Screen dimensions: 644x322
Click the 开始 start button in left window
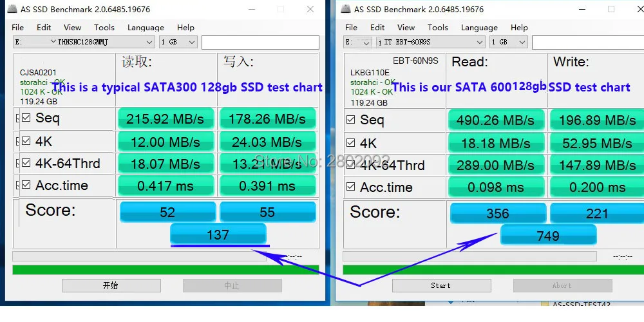[x=111, y=285]
